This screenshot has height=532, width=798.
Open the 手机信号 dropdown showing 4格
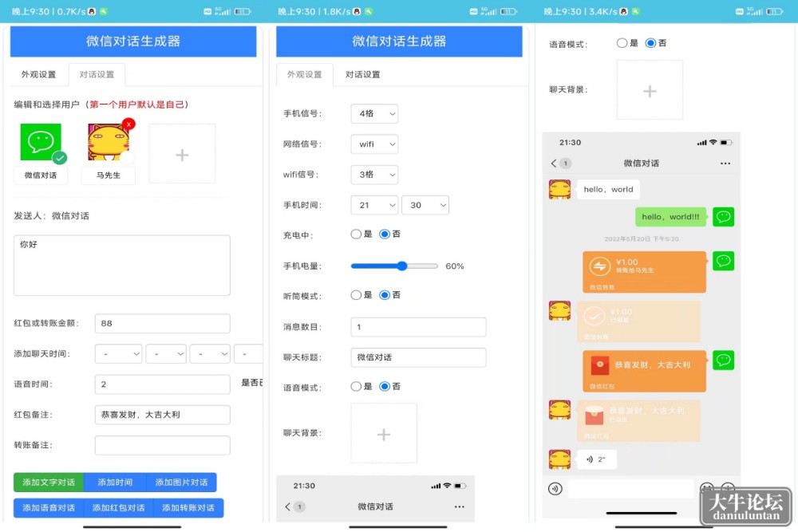click(374, 113)
